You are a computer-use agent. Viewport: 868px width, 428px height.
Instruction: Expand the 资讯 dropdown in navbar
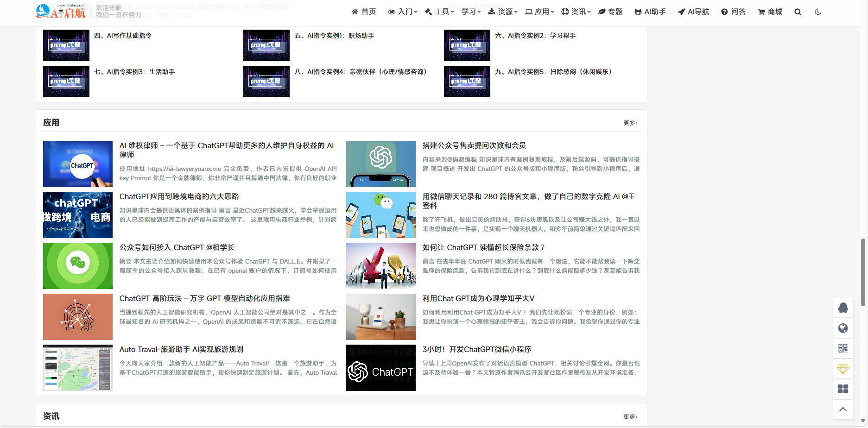click(576, 12)
